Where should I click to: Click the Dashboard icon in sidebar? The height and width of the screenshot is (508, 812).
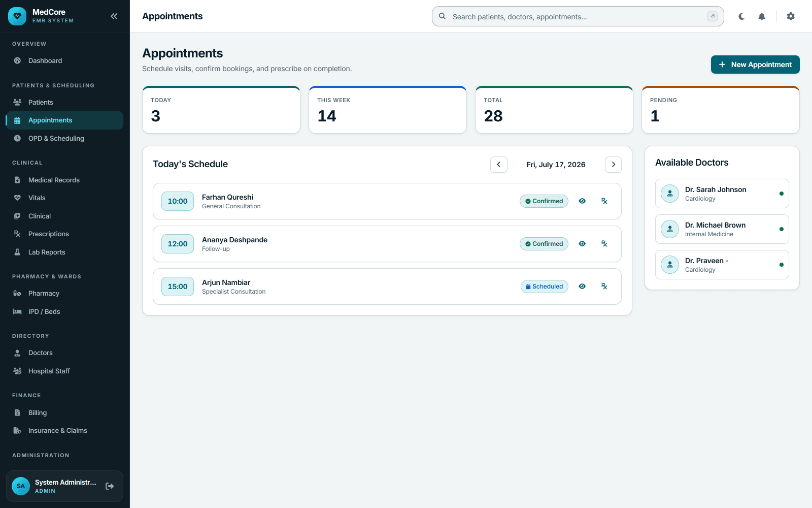(17, 60)
